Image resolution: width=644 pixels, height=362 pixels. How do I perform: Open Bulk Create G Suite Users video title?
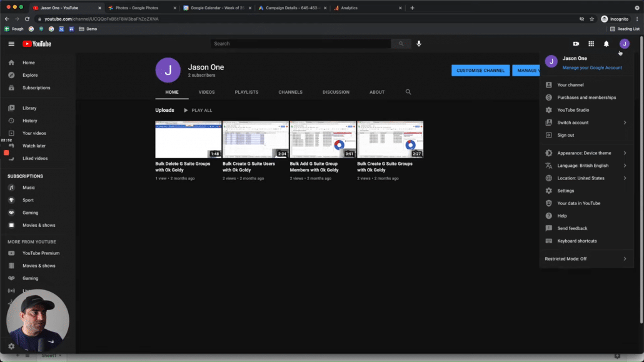[x=249, y=167]
